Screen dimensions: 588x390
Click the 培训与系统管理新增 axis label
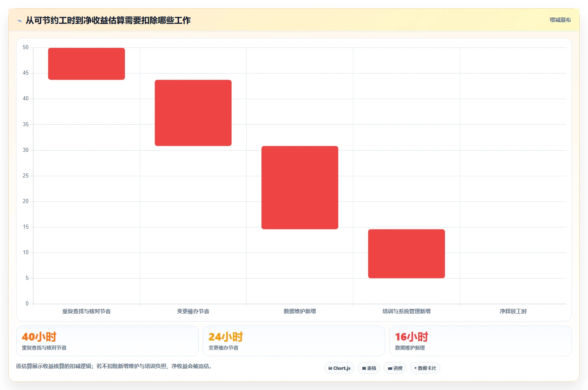click(407, 311)
